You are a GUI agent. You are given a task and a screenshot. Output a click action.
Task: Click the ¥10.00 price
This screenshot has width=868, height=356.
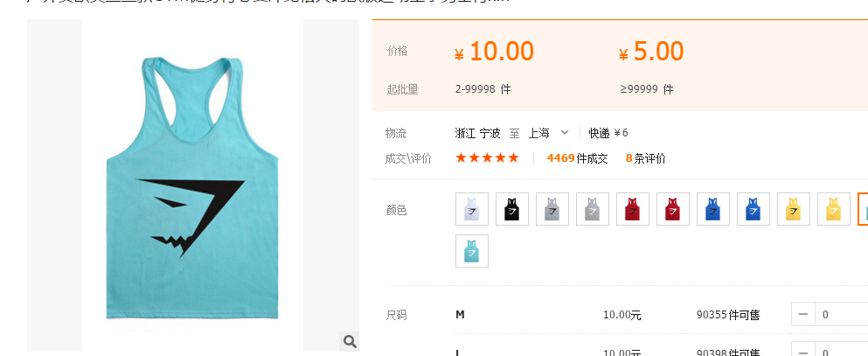pyautogui.click(x=494, y=52)
